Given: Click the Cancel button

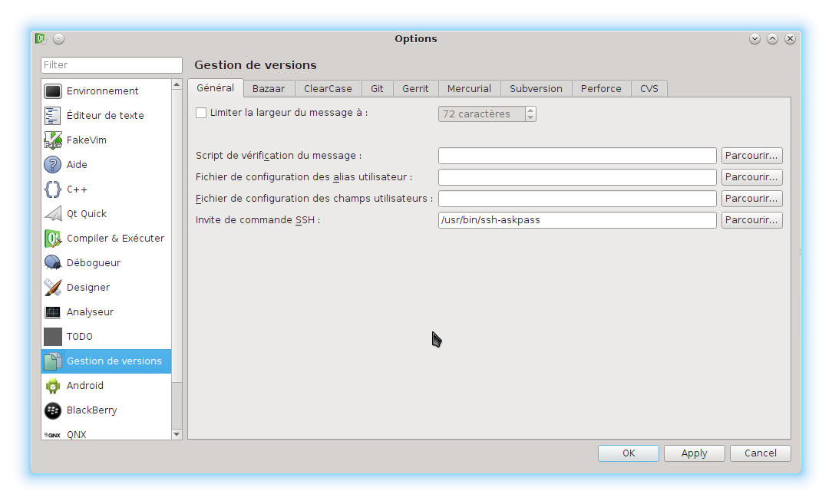Looking at the screenshot, I should tap(761, 453).
